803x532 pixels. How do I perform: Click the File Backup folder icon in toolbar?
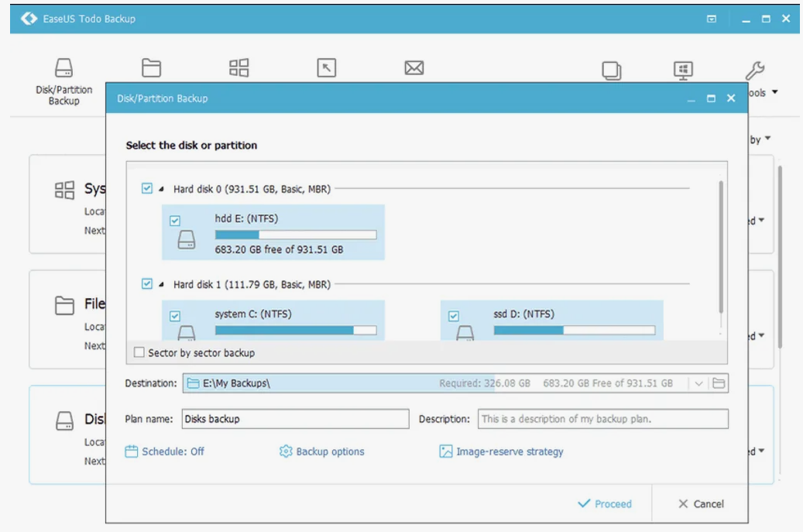tap(151, 67)
